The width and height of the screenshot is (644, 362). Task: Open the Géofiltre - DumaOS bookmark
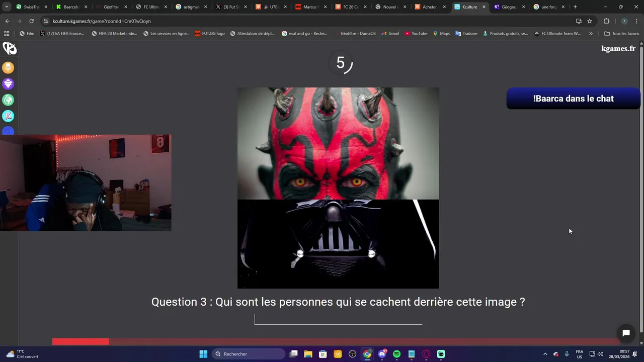coord(354,34)
